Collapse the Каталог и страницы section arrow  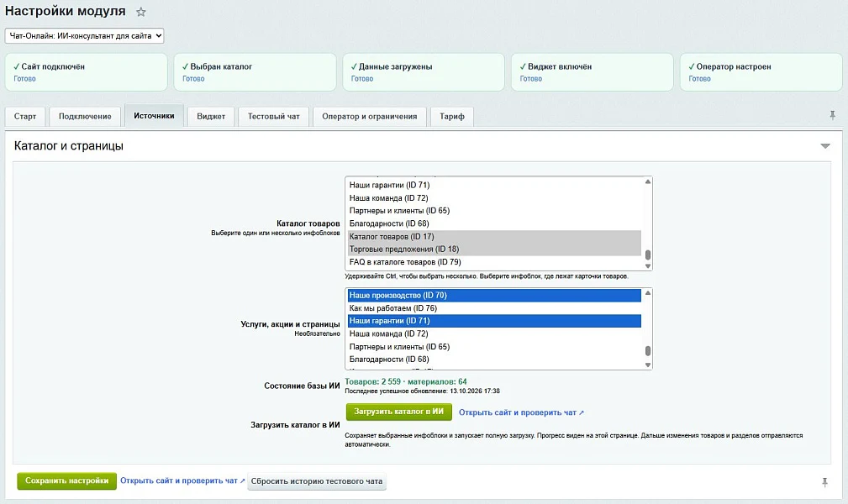(x=825, y=146)
